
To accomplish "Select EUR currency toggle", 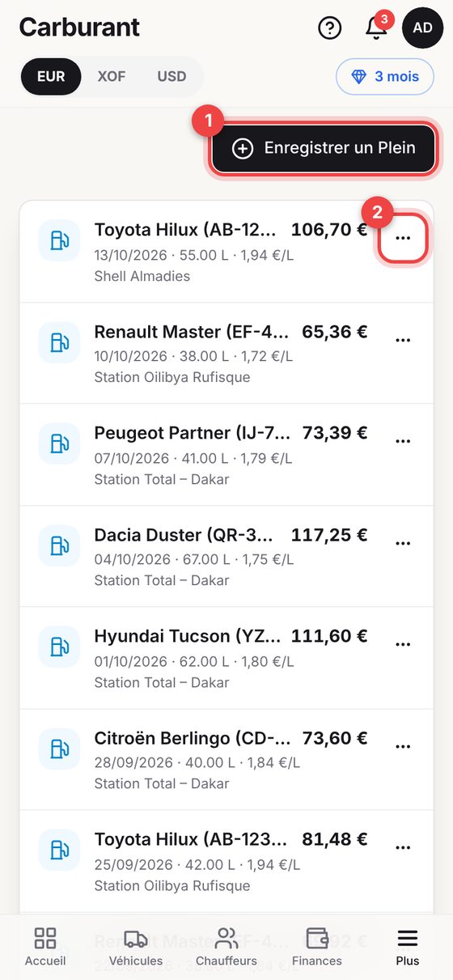I will [x=51, y=77].
